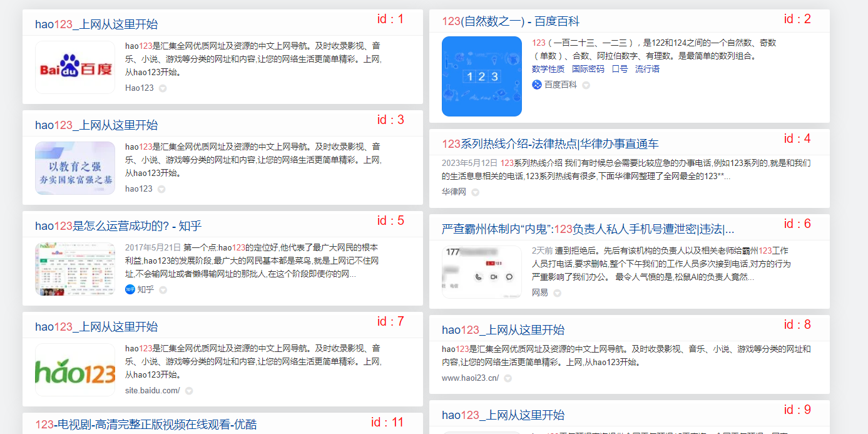
Task: Expand arrow in the 以教育之强 thumbnail card
Action: (x=161, y=189)
